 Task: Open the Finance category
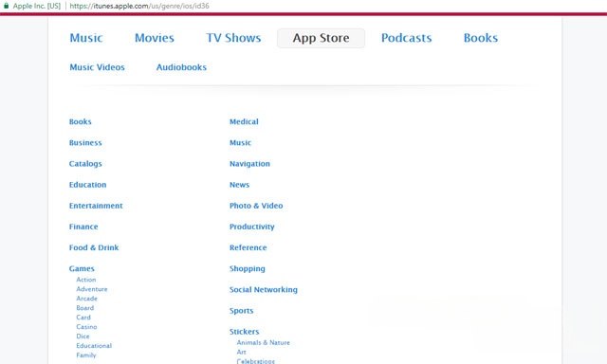[x=83, y=227]
